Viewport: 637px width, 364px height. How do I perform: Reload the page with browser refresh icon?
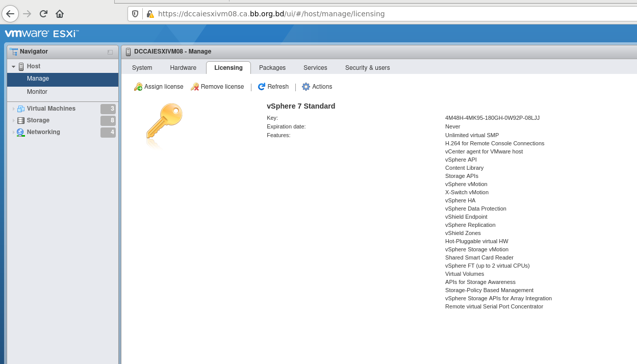tap(43, 14)
